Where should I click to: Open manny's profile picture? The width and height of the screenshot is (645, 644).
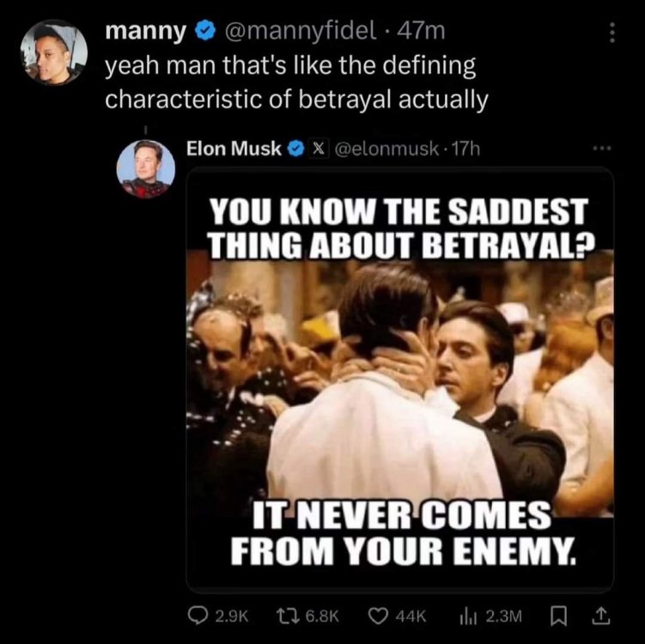(53, 52)
